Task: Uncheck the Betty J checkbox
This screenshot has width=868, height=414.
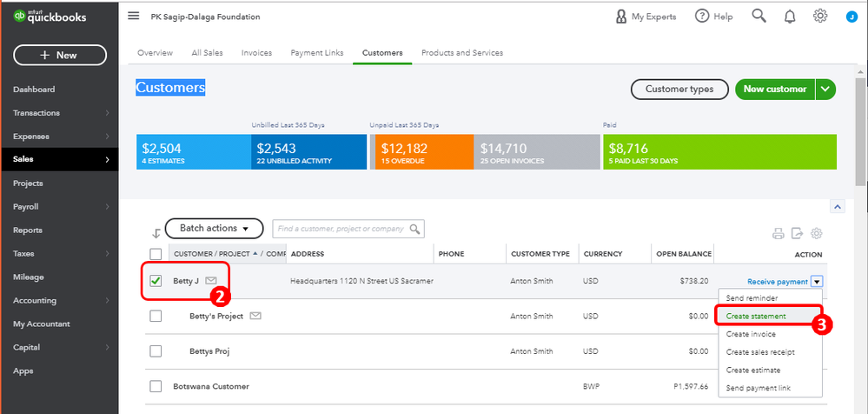Action: click(x=156, y=281)
